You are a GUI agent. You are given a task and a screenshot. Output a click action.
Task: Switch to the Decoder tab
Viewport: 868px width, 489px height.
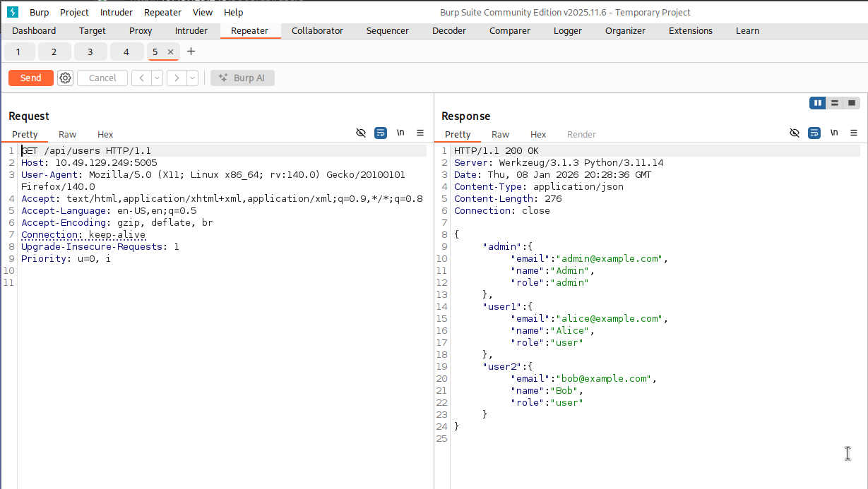[449, 31]
